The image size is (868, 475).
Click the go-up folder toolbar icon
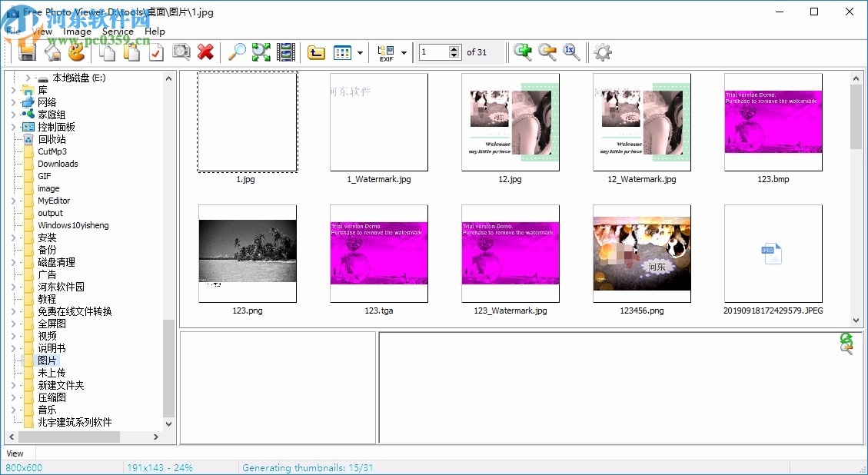point(318,51)
